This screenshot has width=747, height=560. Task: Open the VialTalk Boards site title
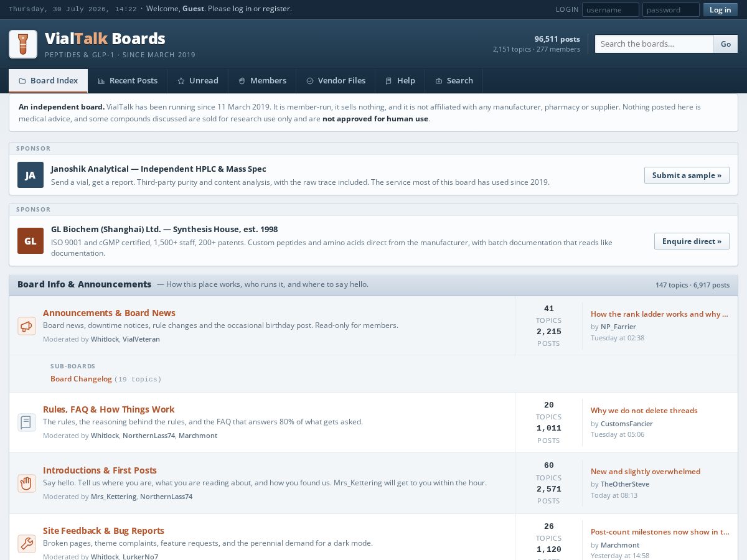tap(105, 39)
